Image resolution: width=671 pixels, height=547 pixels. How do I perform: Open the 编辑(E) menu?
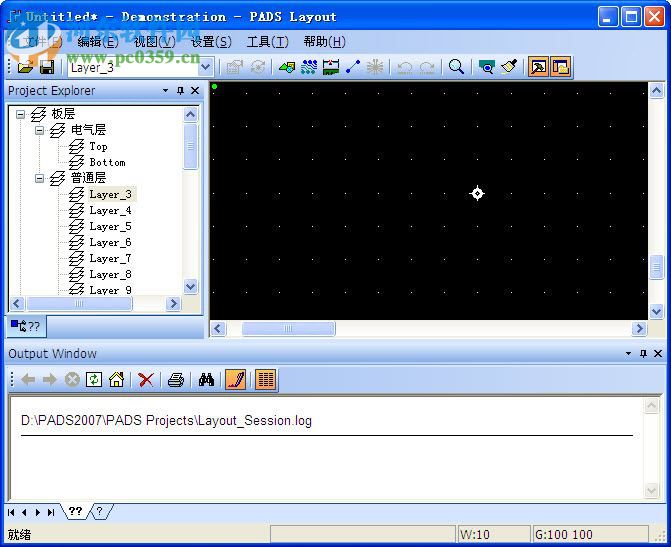coord(98,42)
